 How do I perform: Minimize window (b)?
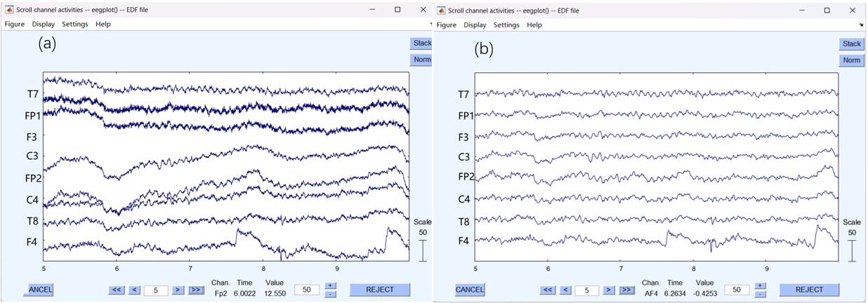(801, 10)
